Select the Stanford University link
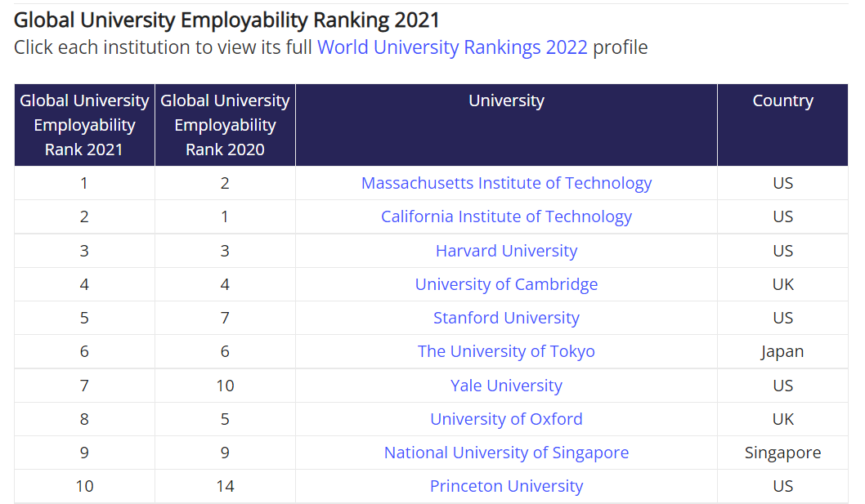 pyautogui.click(x=506, y=318)
